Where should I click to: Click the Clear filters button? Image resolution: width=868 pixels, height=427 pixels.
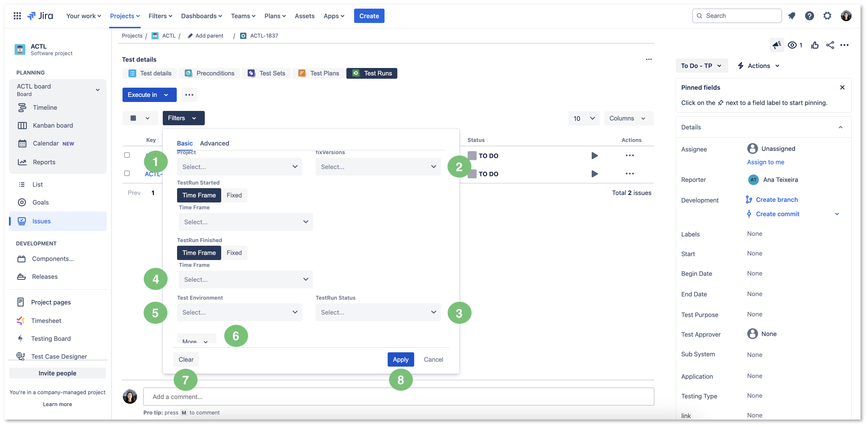[186, 359]
